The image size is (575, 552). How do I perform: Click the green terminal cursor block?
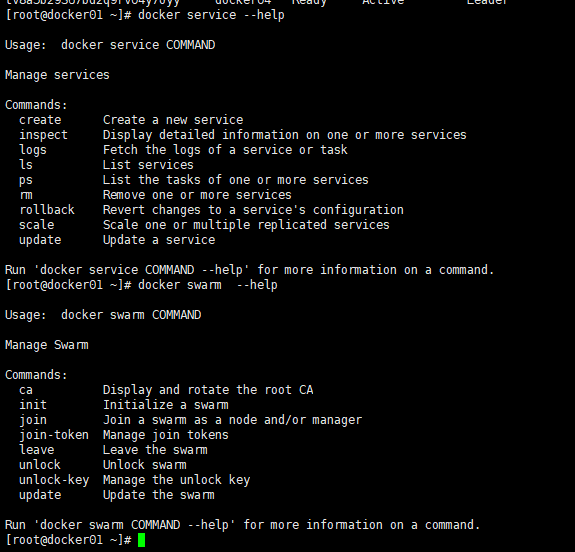[x=142, y=540]
